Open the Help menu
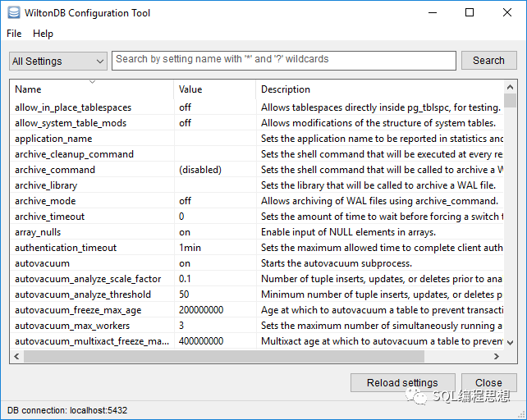527x420 pixels. click(43, 34)
